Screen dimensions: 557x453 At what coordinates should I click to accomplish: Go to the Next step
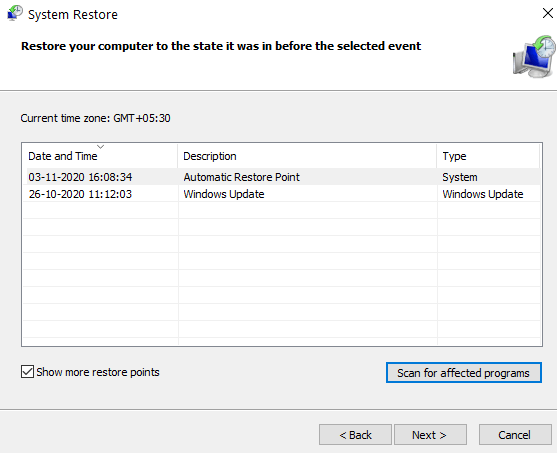coord(430,435)
